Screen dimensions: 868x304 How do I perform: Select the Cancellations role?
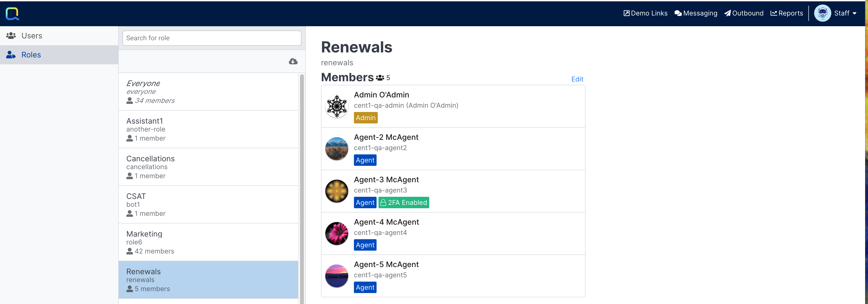pos(208,167)
